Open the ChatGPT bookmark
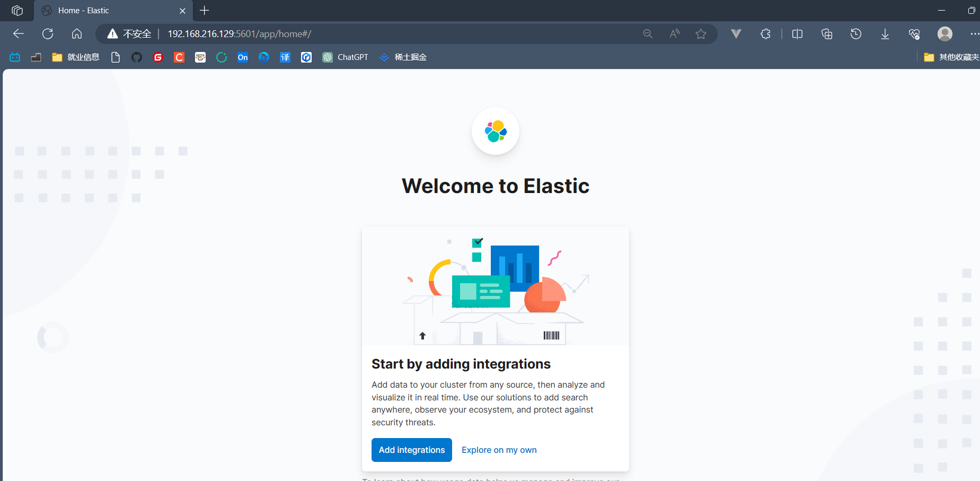The image size is (980, 481). point(345,57)
